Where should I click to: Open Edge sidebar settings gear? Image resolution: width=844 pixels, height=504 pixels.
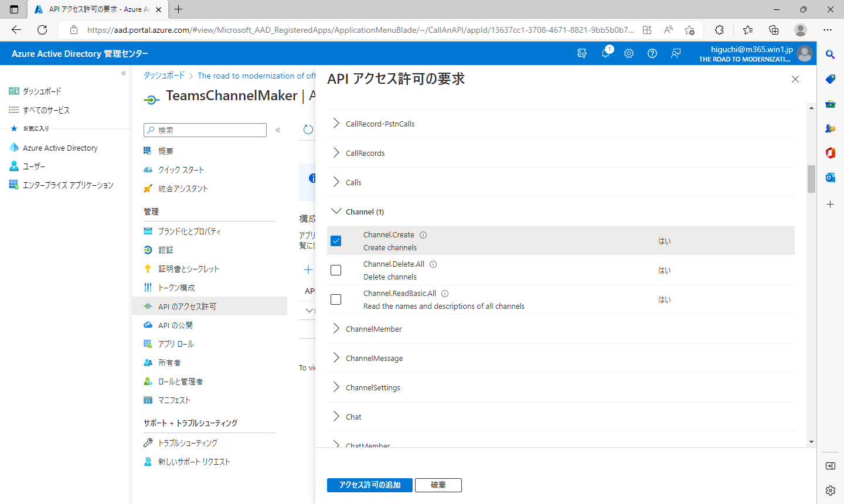(x=831, y=491)
